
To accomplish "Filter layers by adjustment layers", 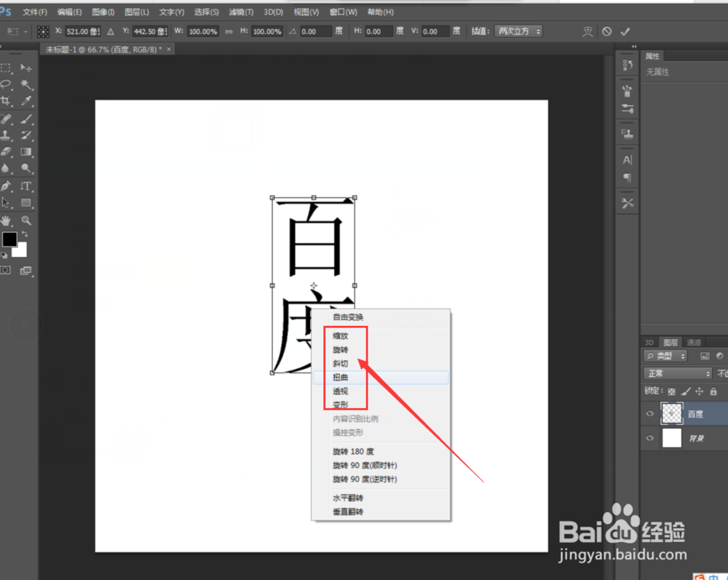I will point(720,356).
